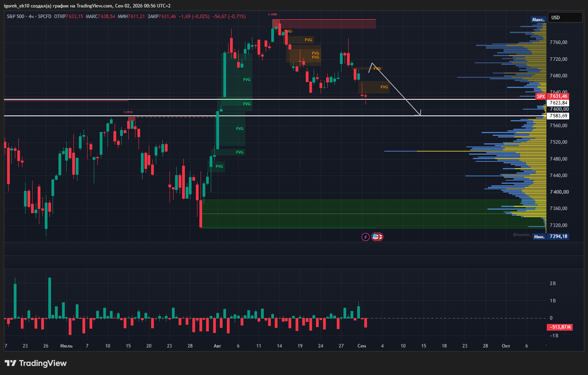This screenshot has height=375, width=588.
Task: Click the Авг month label on time axis
Action: [x=217, y=346]
